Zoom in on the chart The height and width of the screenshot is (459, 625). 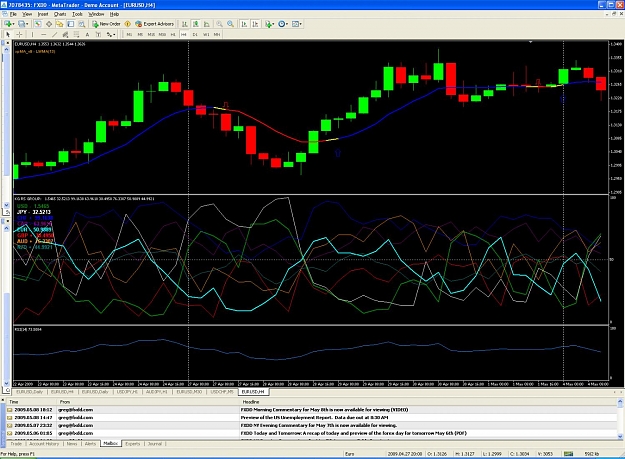coord(219,24)
